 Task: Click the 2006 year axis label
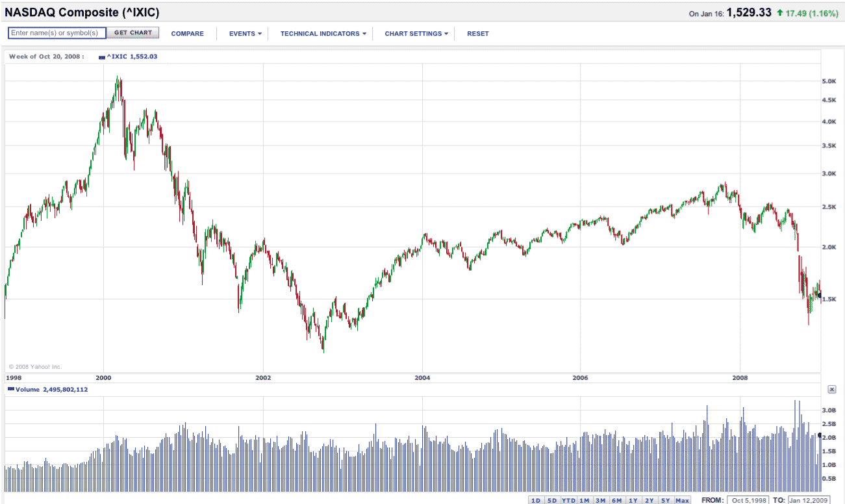pyautogui.click(x=580, y=377)
